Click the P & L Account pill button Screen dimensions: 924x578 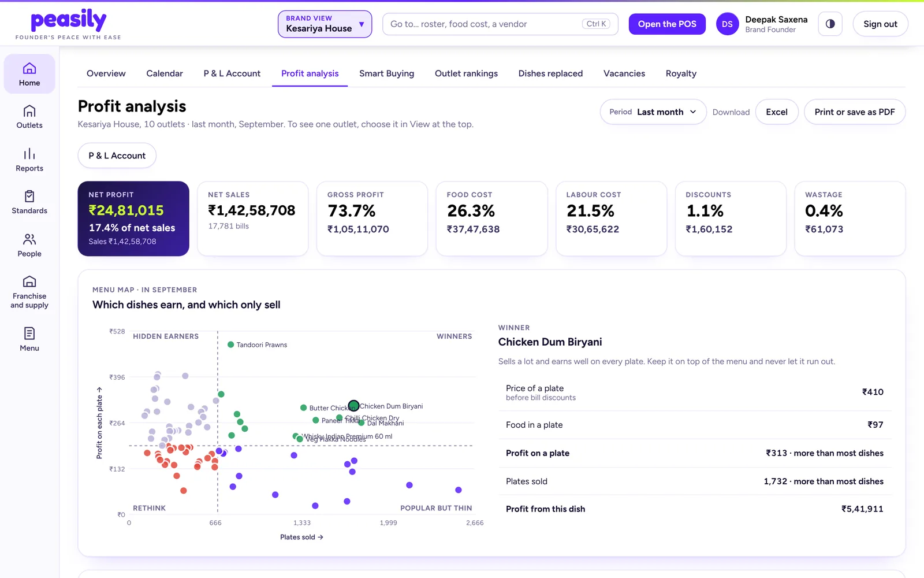pyautogui.click(x=117, y=155)
